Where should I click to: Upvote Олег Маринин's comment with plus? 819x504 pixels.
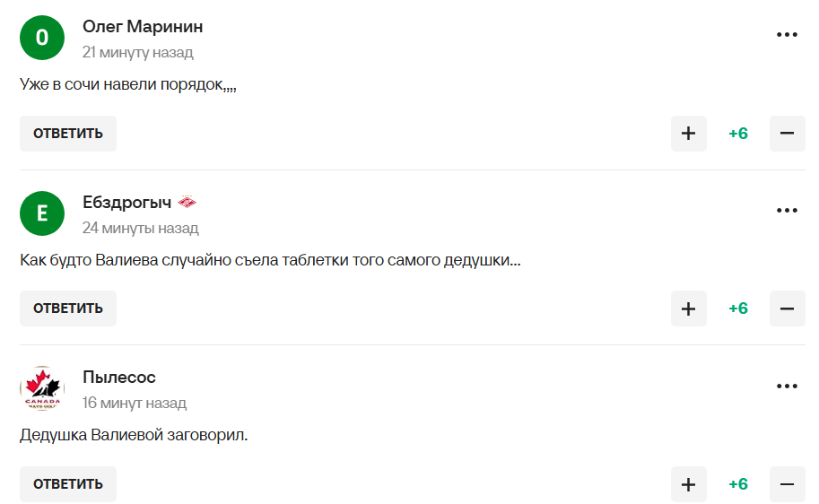point(688,134)
